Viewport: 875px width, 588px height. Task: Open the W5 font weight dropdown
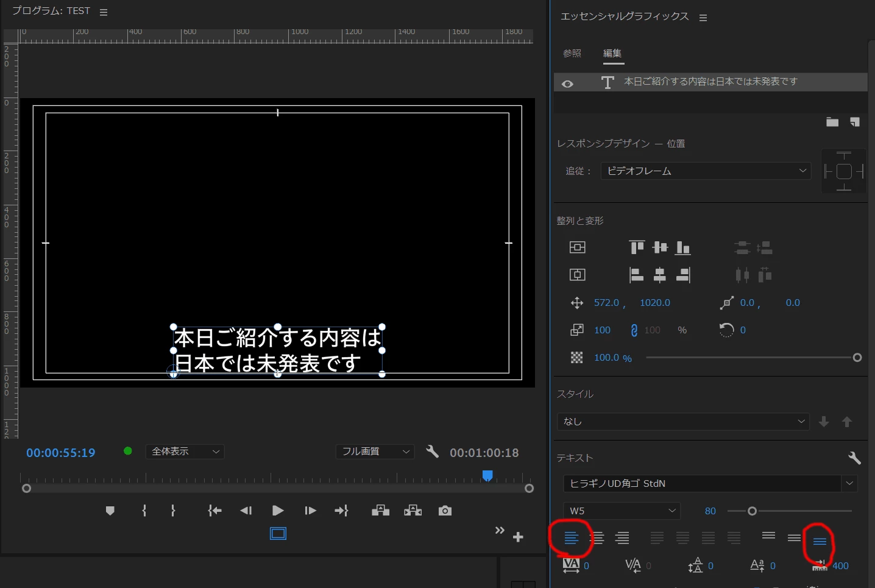622,511
